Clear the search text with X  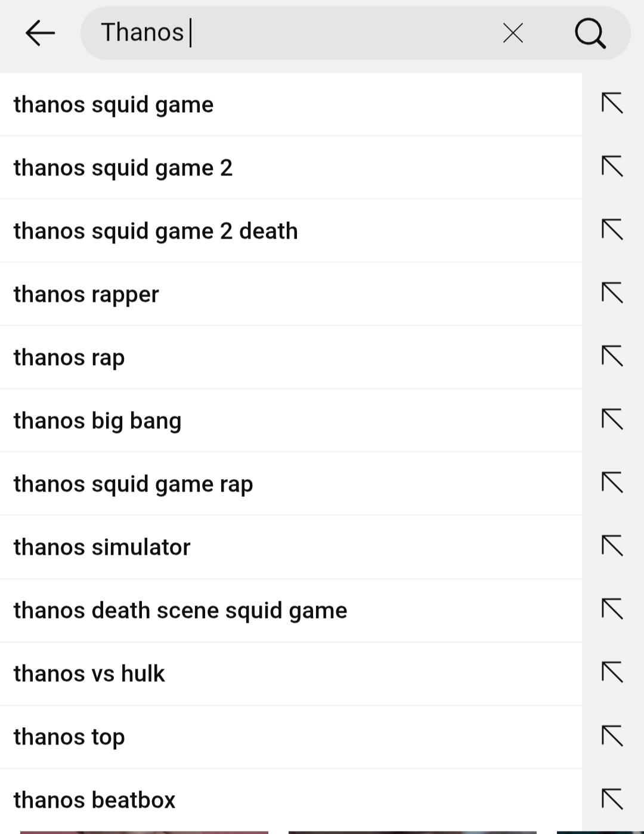[x=513, y=33]
